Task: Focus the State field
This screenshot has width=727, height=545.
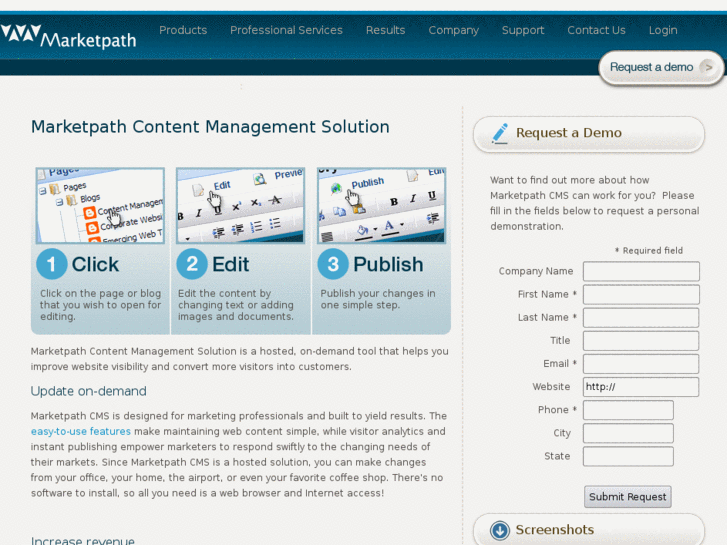Action: click(628, 456)
